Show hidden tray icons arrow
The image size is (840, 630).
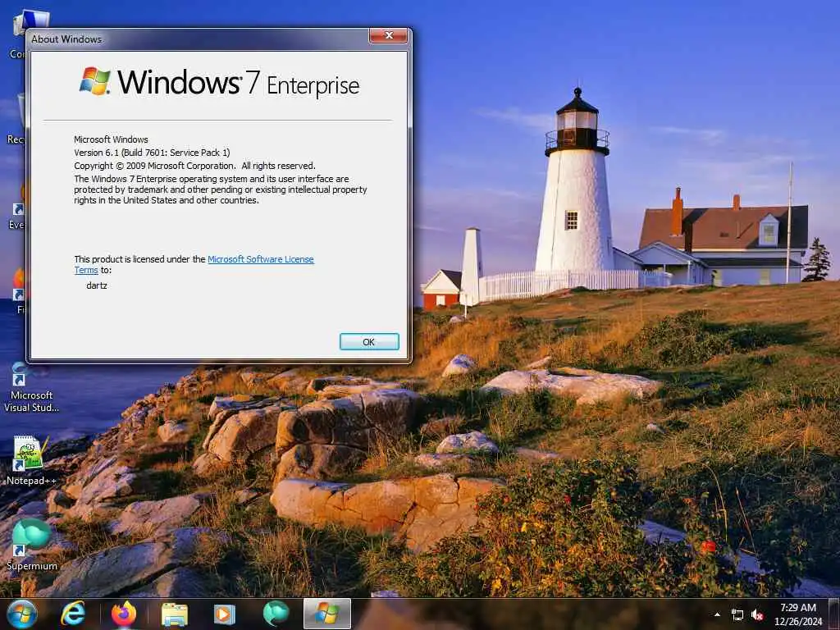click(x=717, y=614)
